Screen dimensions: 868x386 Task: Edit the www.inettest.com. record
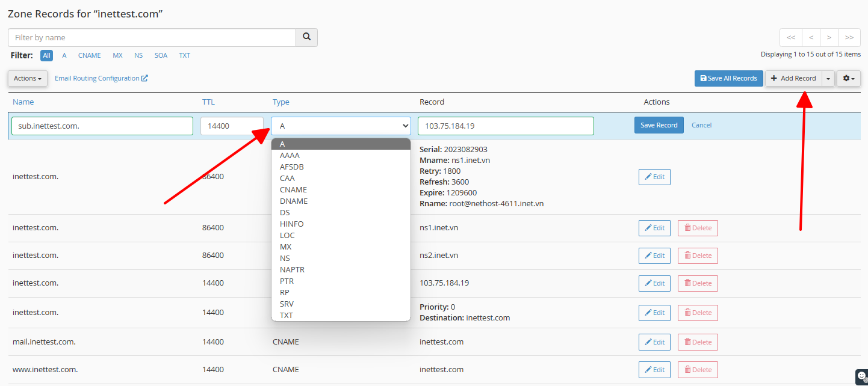point(654,370)
